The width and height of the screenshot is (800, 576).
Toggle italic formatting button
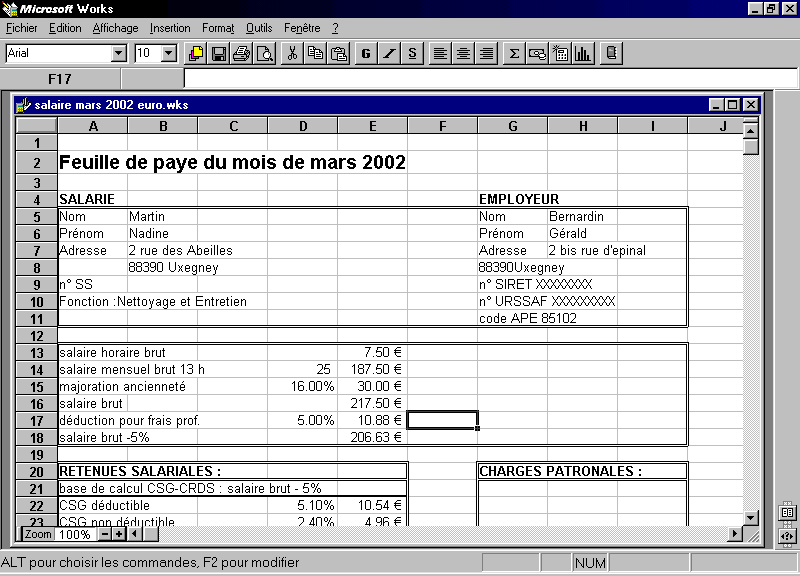tap(389, 54)
